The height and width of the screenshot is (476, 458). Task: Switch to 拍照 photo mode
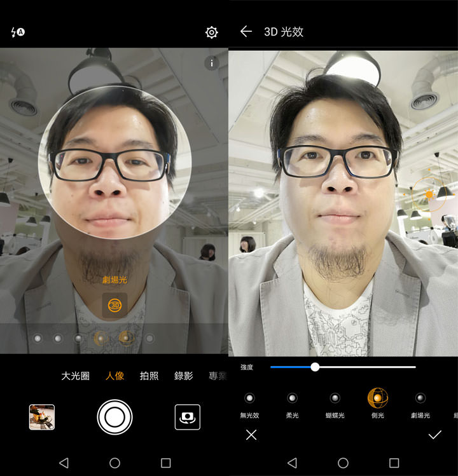pos(149,376)
